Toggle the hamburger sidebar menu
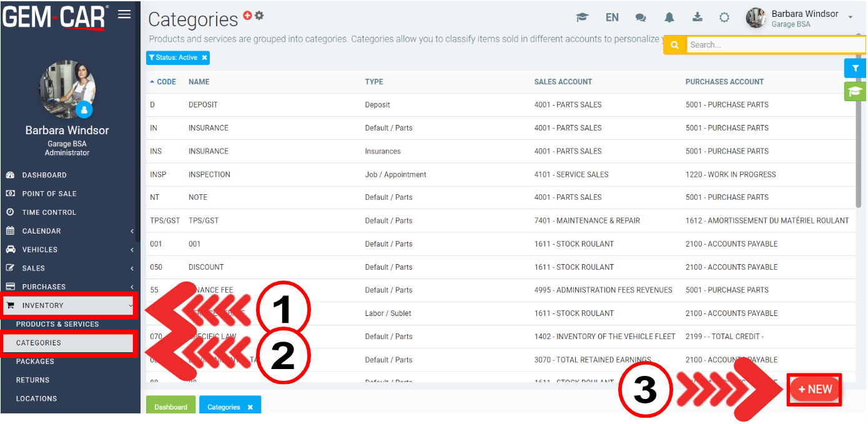The width and height of the screenshot is (868, 424). tap(124, 14)
